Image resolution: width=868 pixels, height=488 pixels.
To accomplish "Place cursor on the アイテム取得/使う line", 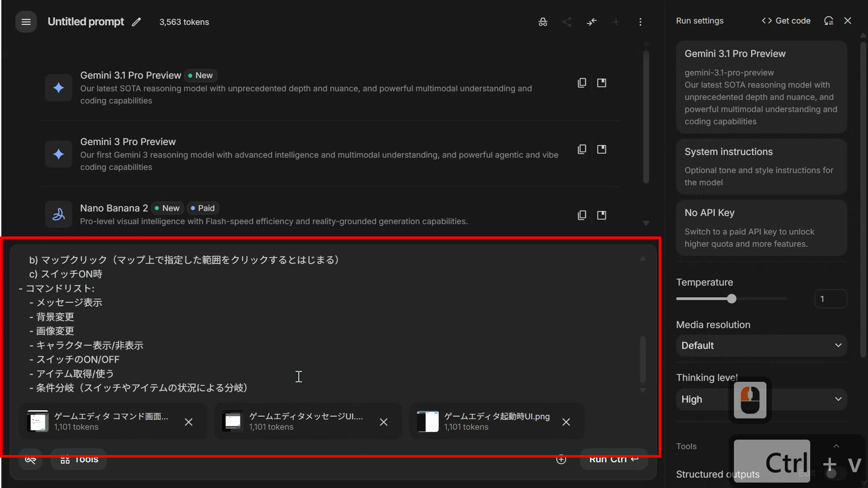I will click(75, 373).
